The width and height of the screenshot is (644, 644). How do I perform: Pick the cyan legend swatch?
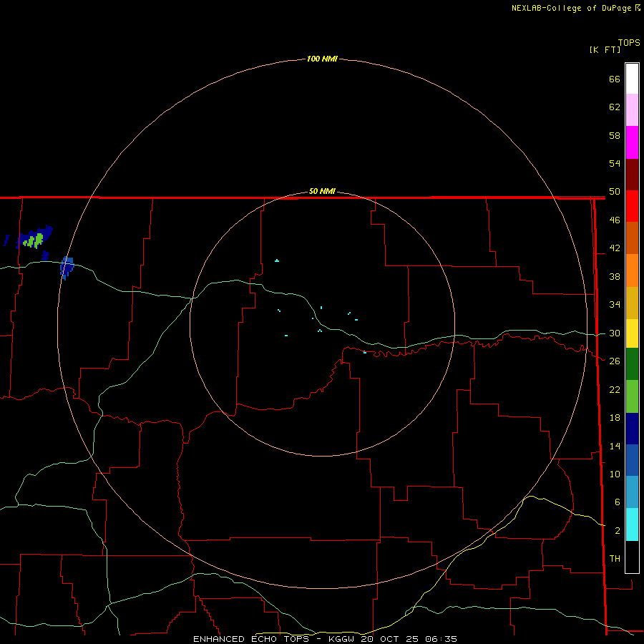(x=632, y=525)
